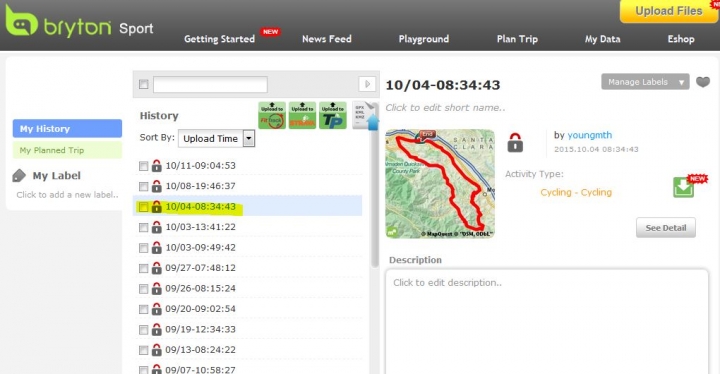The width and height of the screenshot is (720, 374).
Task: Check the 09/26-08:15:24 entry box
Action: 144,289
